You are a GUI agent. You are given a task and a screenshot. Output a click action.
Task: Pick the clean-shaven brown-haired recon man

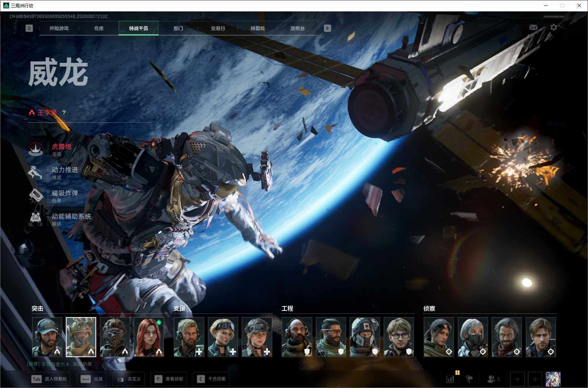pos(541,337)
